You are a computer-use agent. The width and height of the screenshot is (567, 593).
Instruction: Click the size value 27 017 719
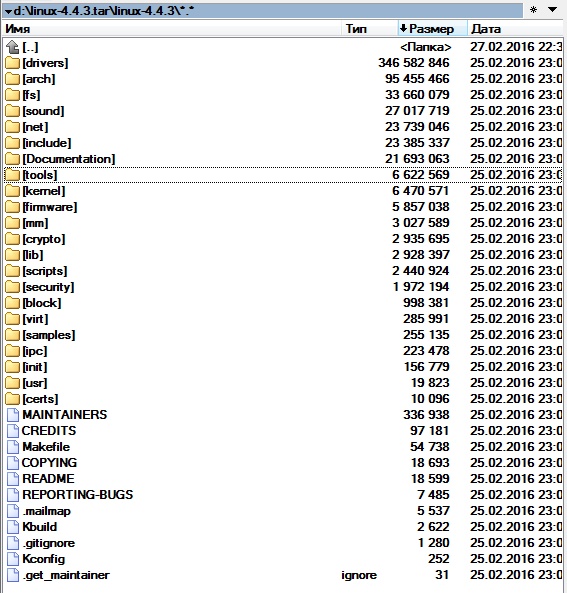pyautogui.click(x=417, y=111)
